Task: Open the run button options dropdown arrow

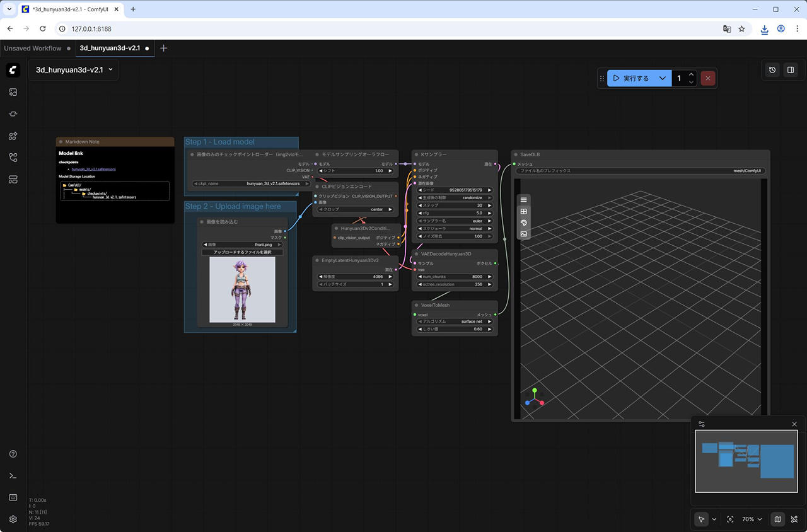Action: [662, 78]
